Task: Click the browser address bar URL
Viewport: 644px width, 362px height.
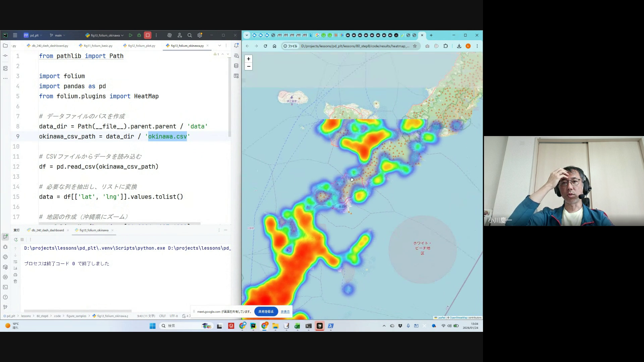Action: point(355,46)
